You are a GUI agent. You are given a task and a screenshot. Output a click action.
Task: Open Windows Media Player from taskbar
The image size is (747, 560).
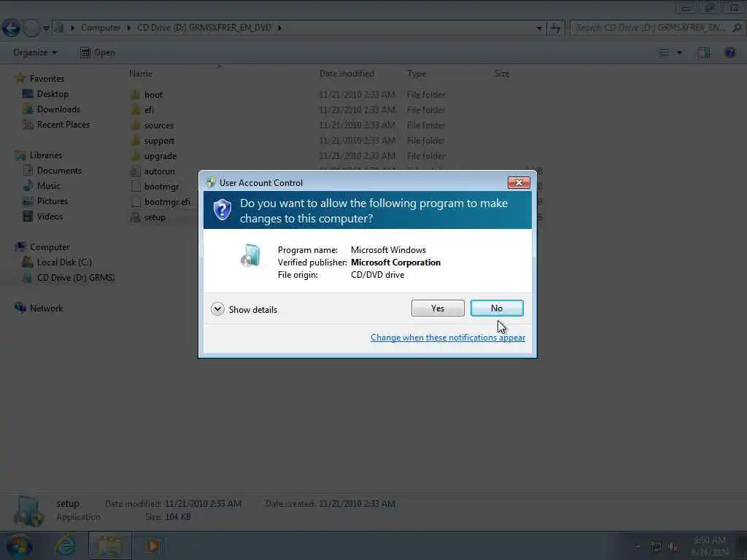tap(153, 545)
